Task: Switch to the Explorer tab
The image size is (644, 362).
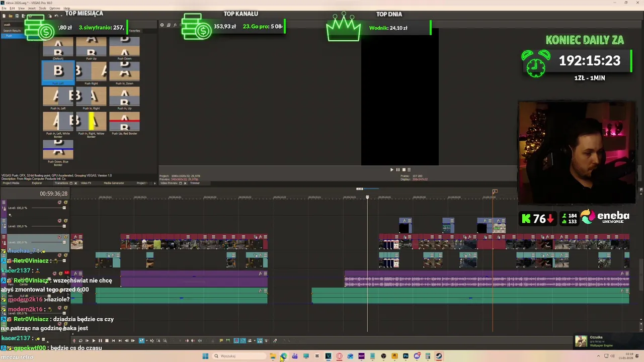Action: 37,183
